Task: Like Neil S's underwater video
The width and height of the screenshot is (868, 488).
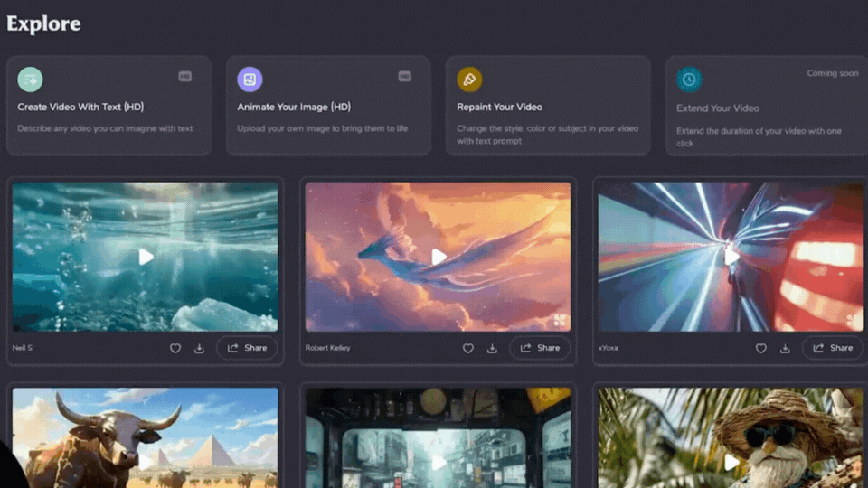Action: pyautogui.click(x=175, y=348)
